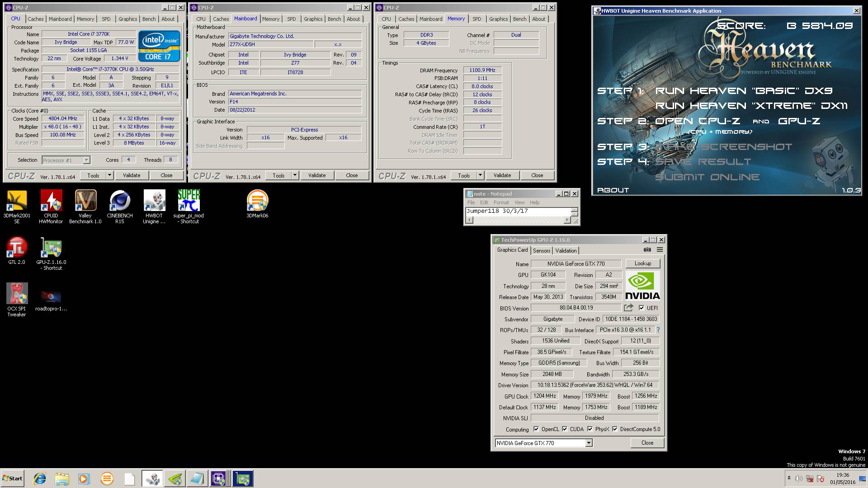Toggle DirectCompute 5.0 checkbox
The image size is (868, 488).
tap(615, 429)
